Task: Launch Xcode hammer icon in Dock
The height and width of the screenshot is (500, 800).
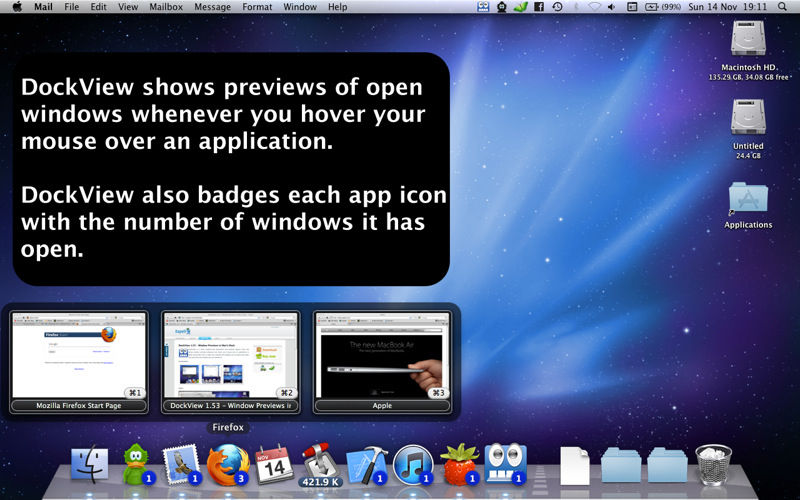Action: (x=367, y=464)
